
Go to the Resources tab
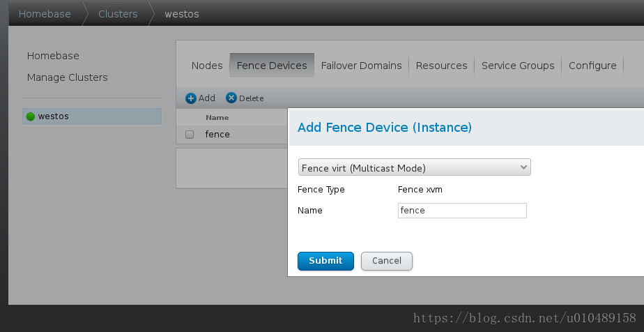pos(441,66)
